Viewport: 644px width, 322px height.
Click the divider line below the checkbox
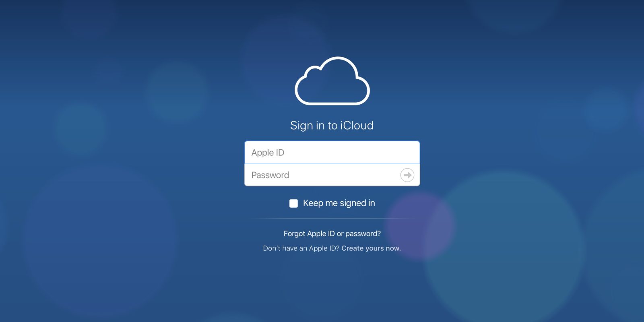point(332,219)
